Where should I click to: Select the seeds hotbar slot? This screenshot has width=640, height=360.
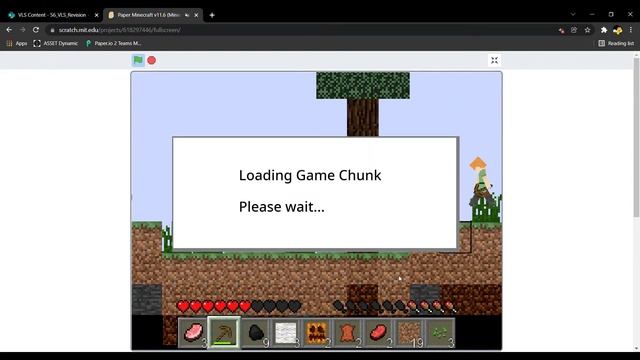pyautogui.click(x=440, y=333)
